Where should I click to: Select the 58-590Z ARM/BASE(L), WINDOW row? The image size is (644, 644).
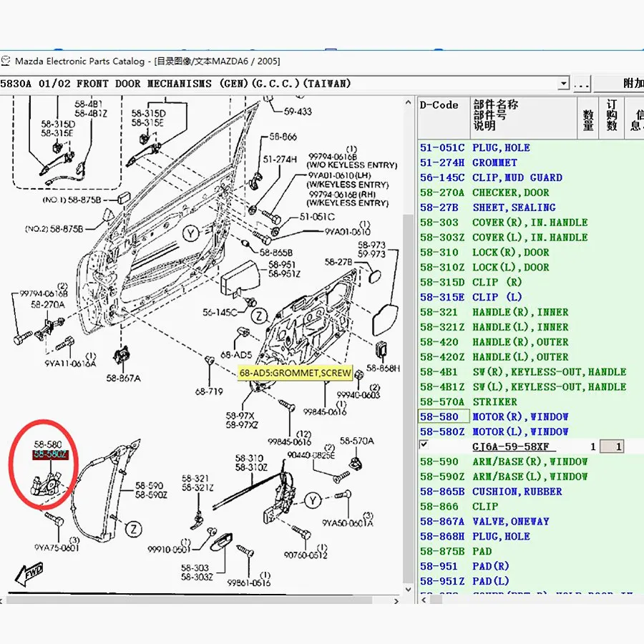pyautogui.click(x=531, y=477)
